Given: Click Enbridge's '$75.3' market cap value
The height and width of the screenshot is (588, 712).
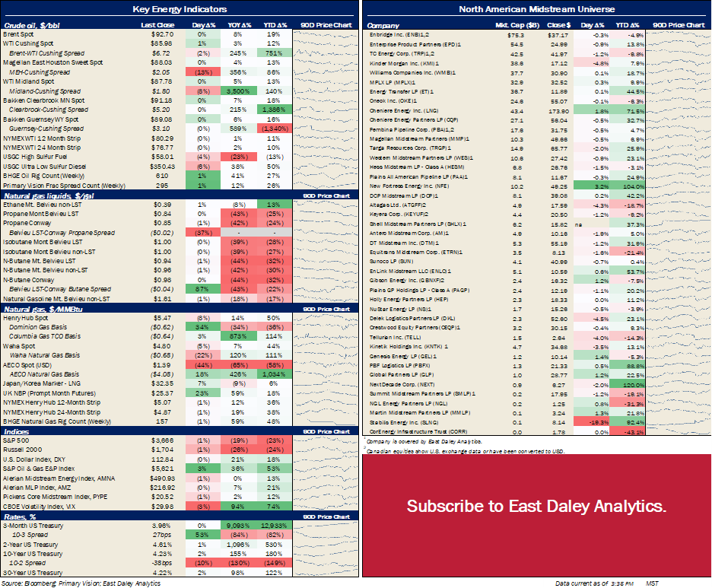Looking at the screenshot, I should pos(516,35).
